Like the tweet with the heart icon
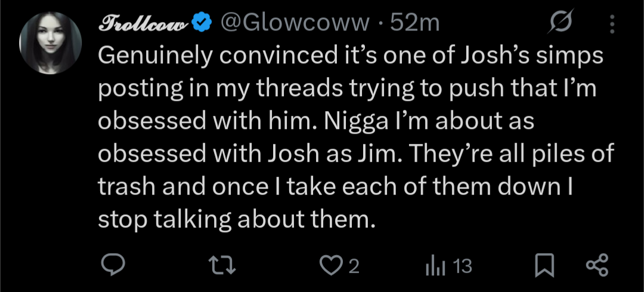 [330, 266]
